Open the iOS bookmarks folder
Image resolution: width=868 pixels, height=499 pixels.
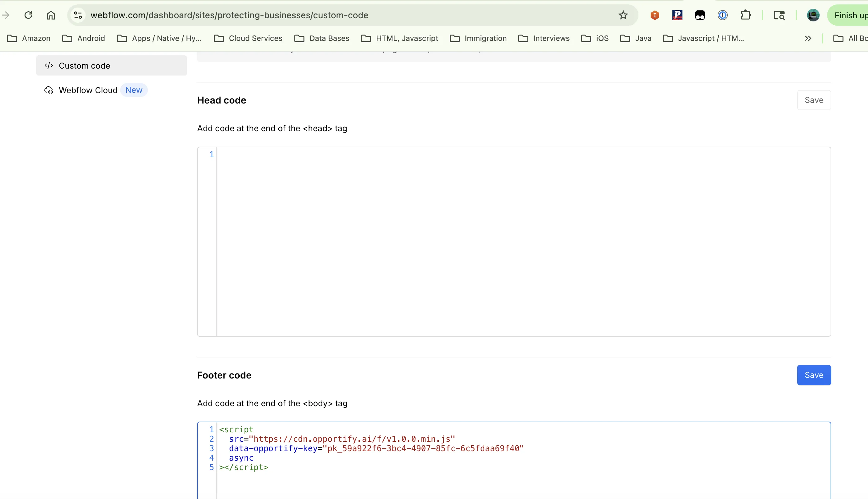[x=602, y=38]
